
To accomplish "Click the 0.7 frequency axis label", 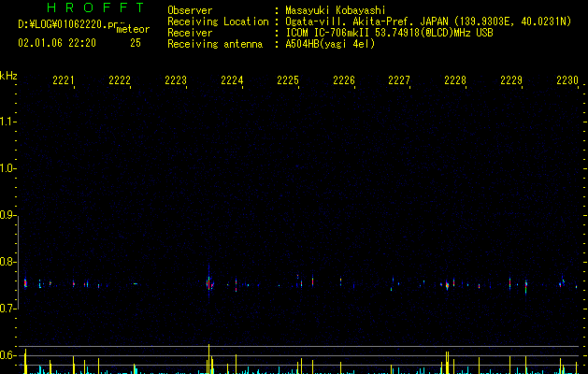I will click(x=7, y=309).
